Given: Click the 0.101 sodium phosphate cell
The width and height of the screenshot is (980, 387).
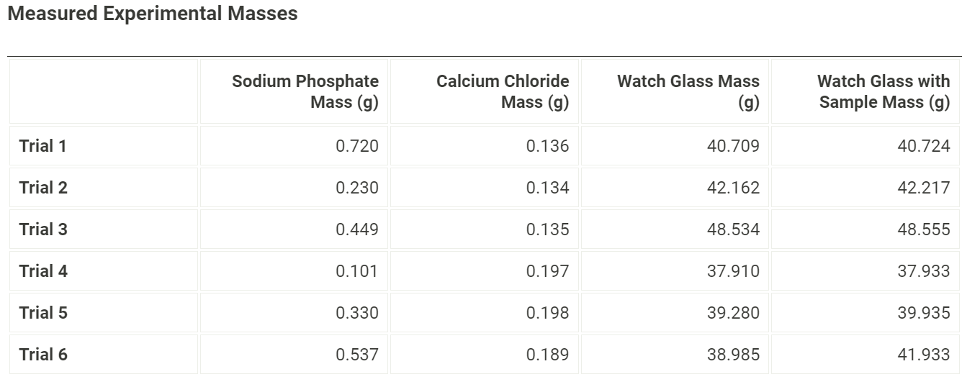Looking at the screenshot, I should click(x=357, y=271).
